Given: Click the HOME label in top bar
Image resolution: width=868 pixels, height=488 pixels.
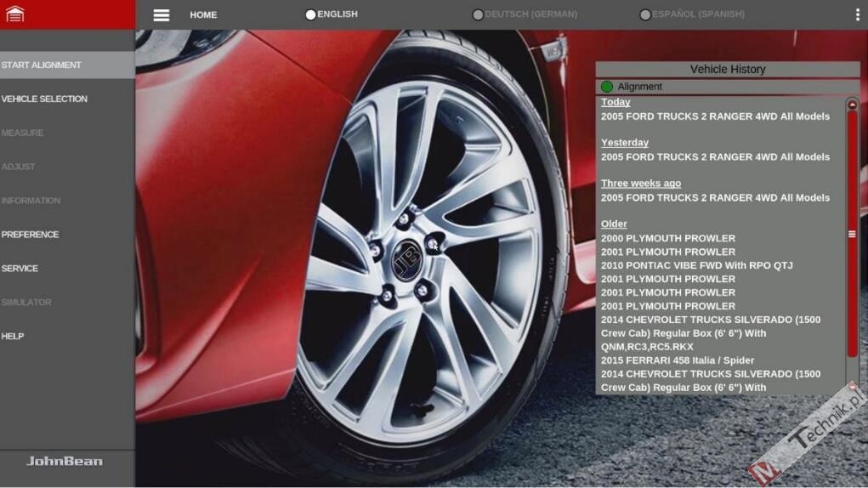Looking at the screenshot, I should pyautogui.click(x=203, y=15).
